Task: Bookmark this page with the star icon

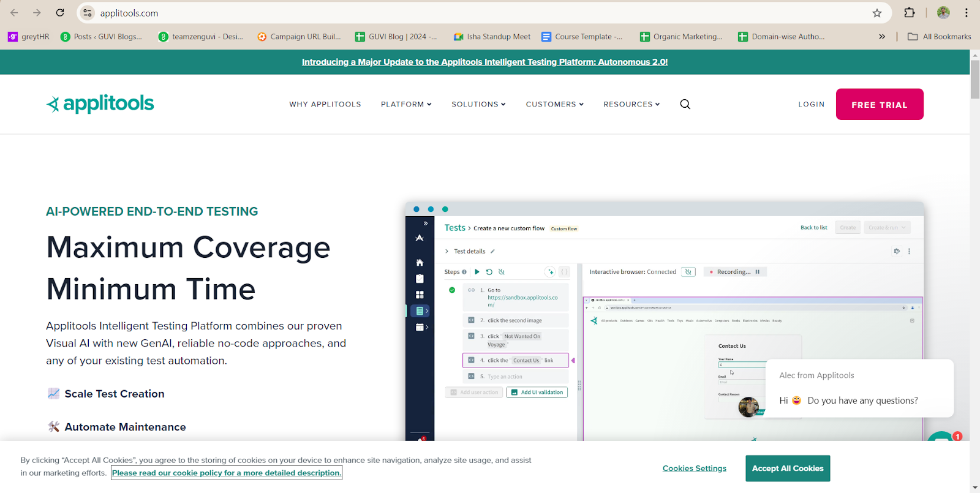Action: (x=877, y=13)
